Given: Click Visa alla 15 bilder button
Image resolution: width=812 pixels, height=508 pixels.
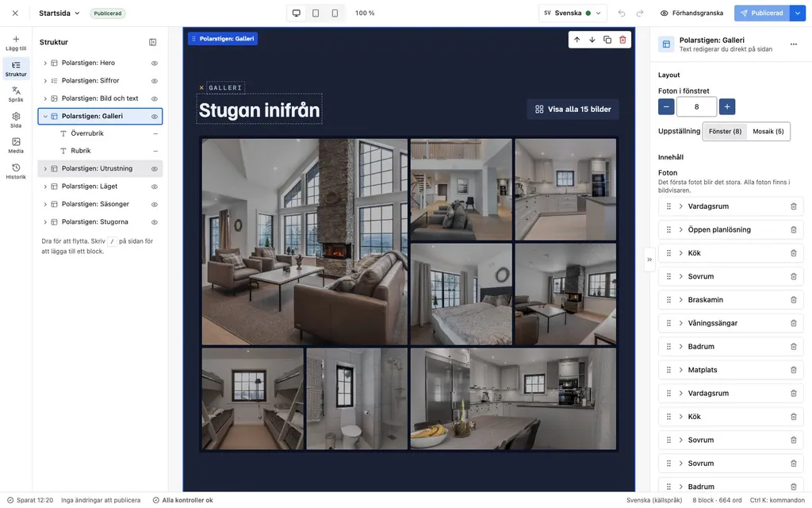Looking at the screenshot, I should [573, 110].
